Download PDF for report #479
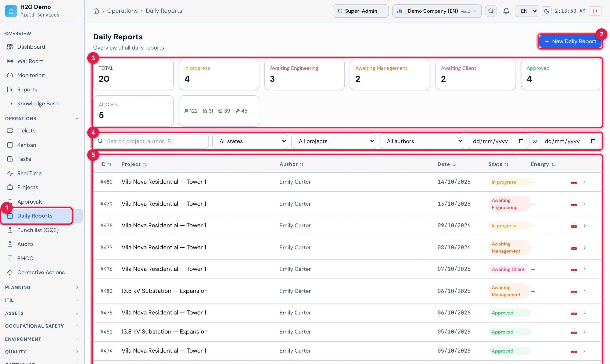610x364 pixels. pos(574,204)
